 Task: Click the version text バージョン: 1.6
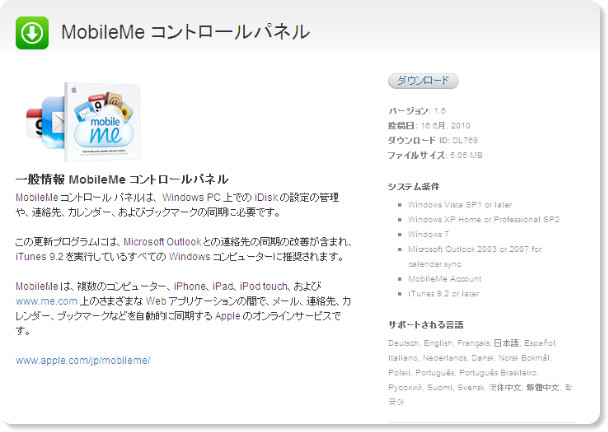[x=417, y=111]
